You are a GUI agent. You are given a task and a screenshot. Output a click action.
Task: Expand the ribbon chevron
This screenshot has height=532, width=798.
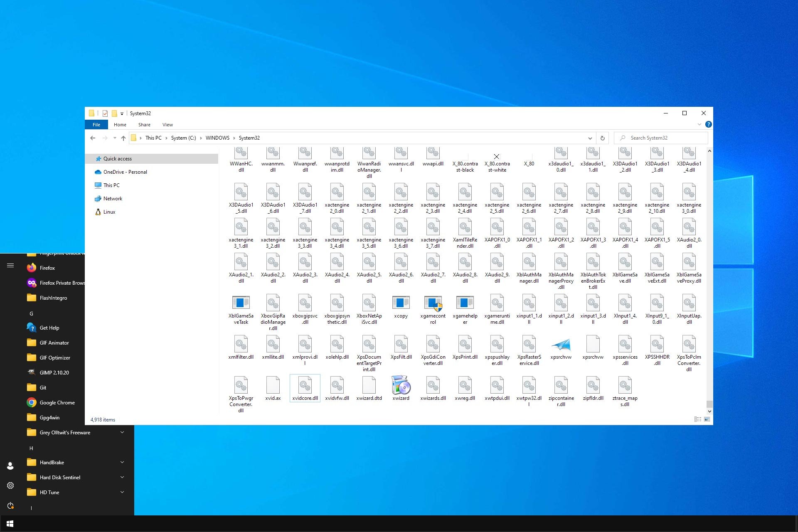pos(699,124)
